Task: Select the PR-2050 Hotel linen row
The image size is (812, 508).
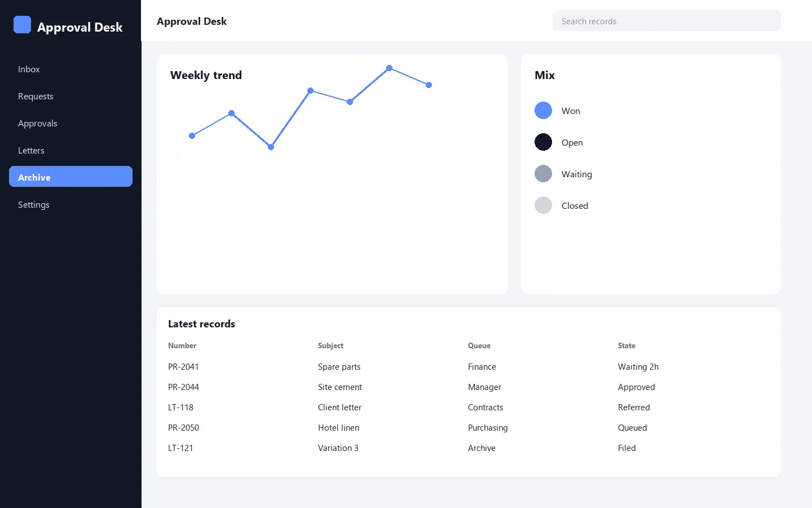Action: pos(469,428)
